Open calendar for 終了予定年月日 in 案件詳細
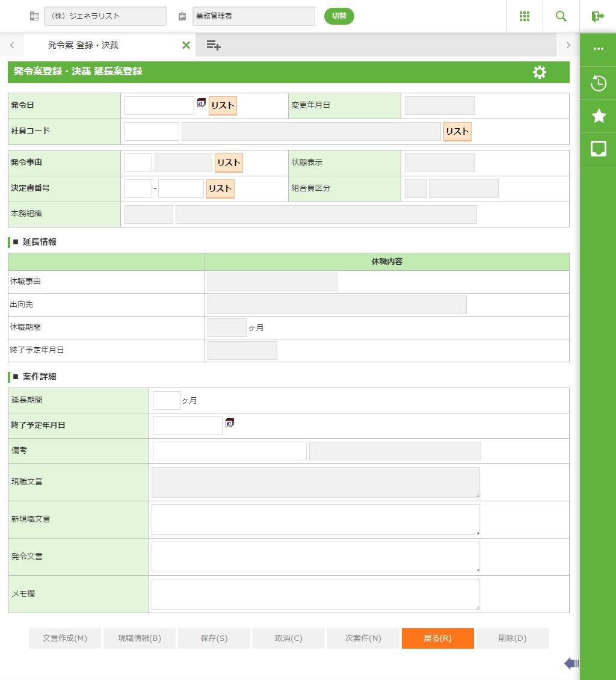616x680 pixels. tap(229, 422)
